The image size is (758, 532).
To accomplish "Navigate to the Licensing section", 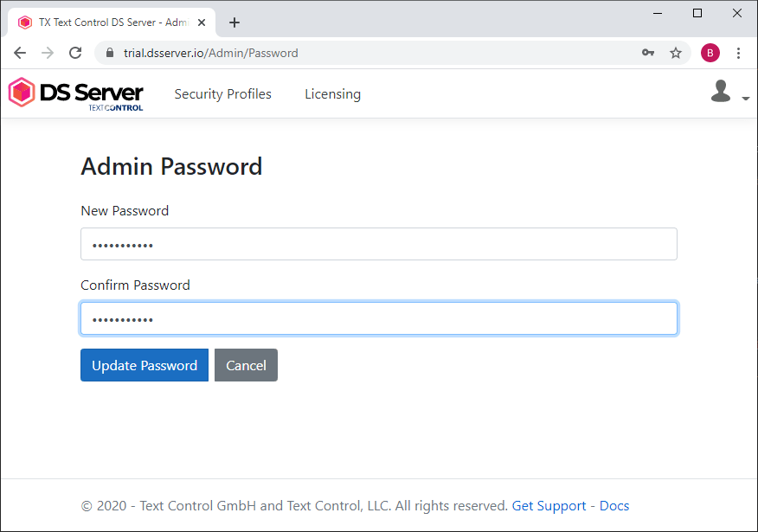I will click(332, 93).
